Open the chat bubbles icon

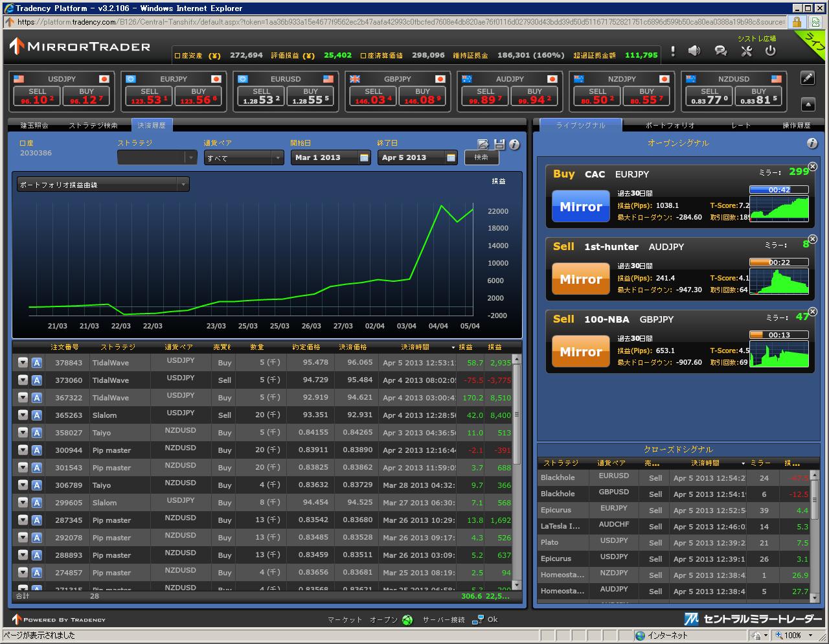click(x=720, y=51)
